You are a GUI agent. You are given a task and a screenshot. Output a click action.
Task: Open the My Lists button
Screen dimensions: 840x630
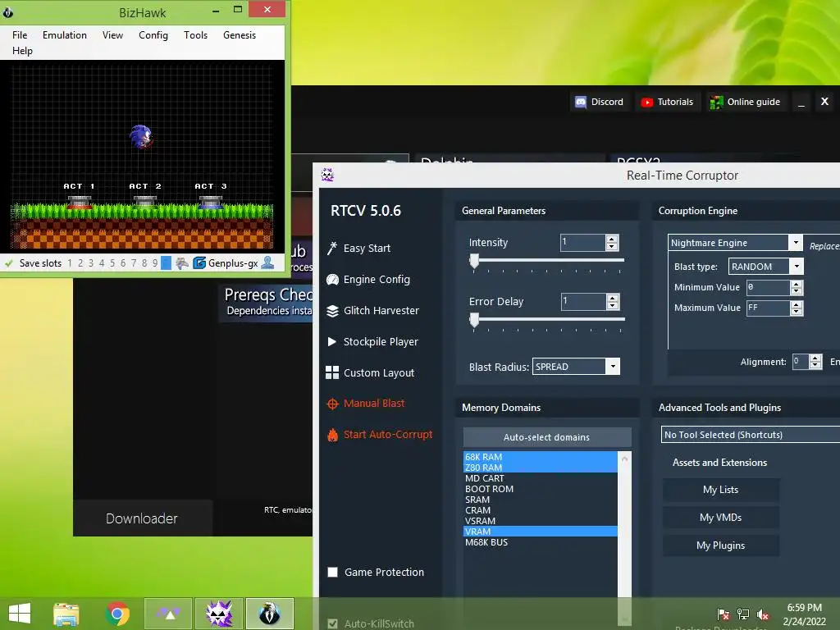tap(720, 490)
